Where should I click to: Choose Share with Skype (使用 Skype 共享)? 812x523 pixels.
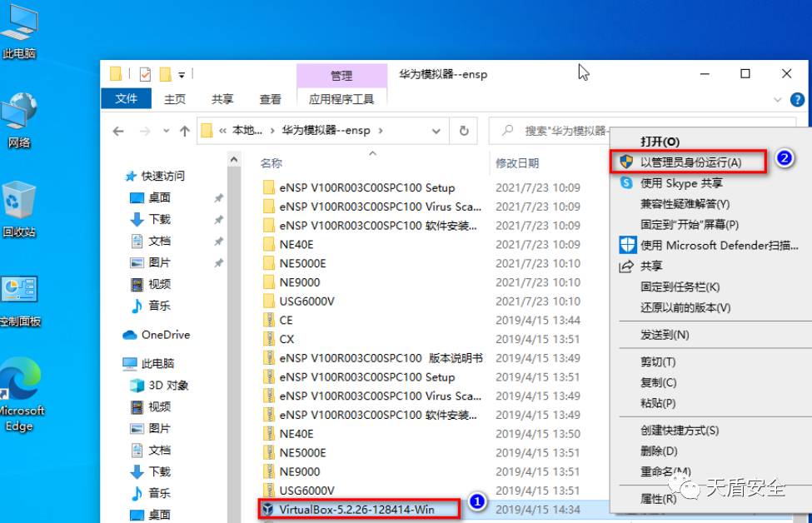(x=681, y=182)
